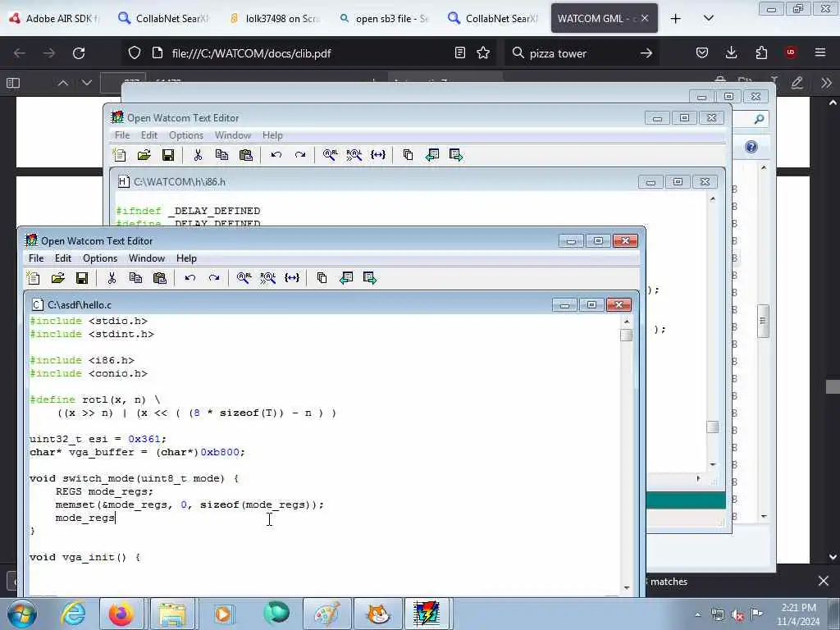The width and height of the screenshot is (840, 630).
Task: Go to previous PDF page arrow
Action: coord(62,83)
